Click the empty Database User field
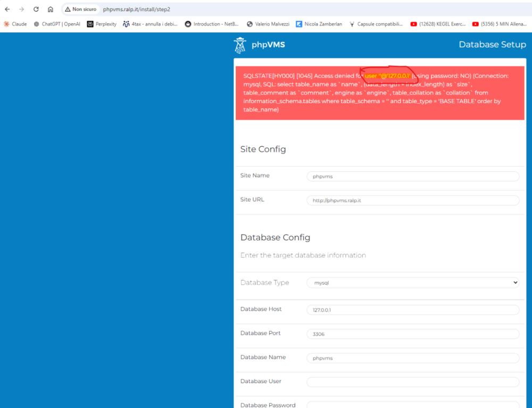Image resolution: width=532 pixels, height=408 pixels. 412,382
